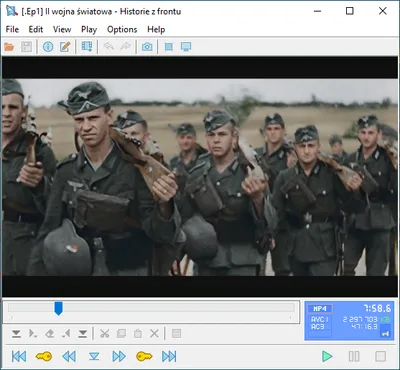Click the seek bar track right of the handle
This screenshot has width=400, height=370.
point(178,307)
